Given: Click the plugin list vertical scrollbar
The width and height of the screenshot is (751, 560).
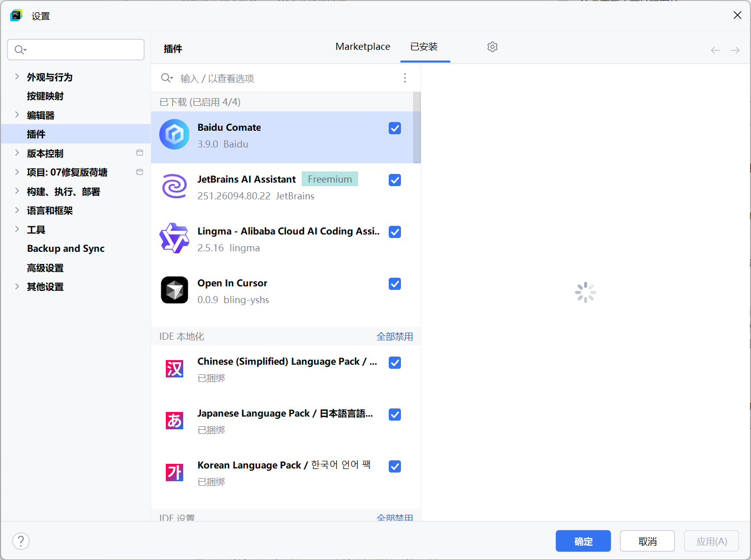Looking at the screenshot, I should (417, 127).
